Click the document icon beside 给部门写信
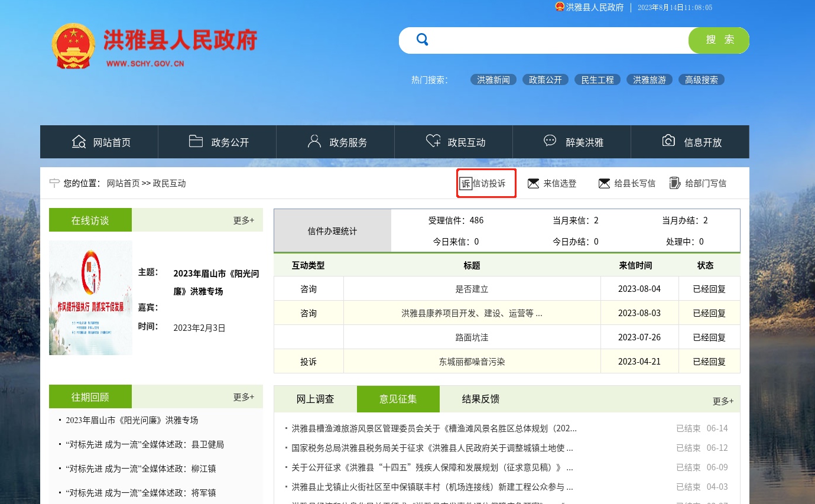 (675, 183)
